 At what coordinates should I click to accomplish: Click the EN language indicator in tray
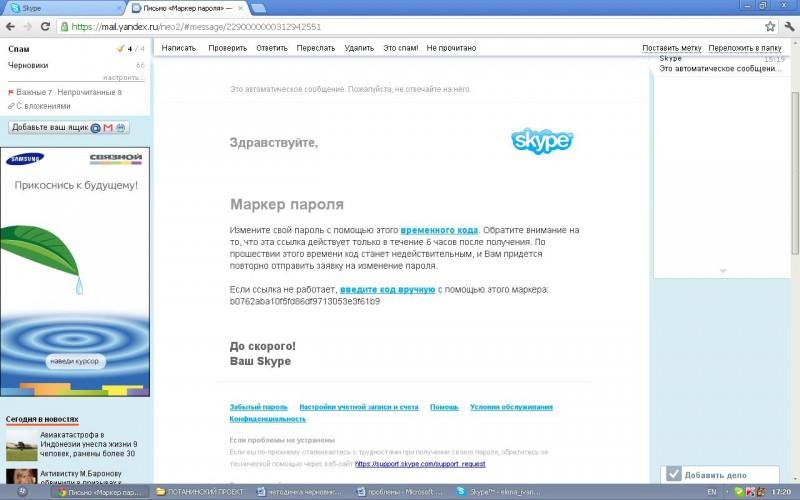click(712, 492)
